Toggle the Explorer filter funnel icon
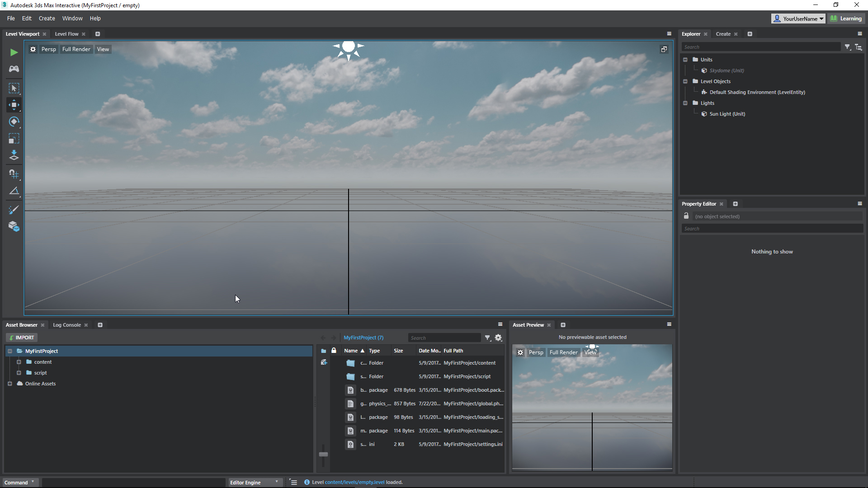 [x=847, y=47]
